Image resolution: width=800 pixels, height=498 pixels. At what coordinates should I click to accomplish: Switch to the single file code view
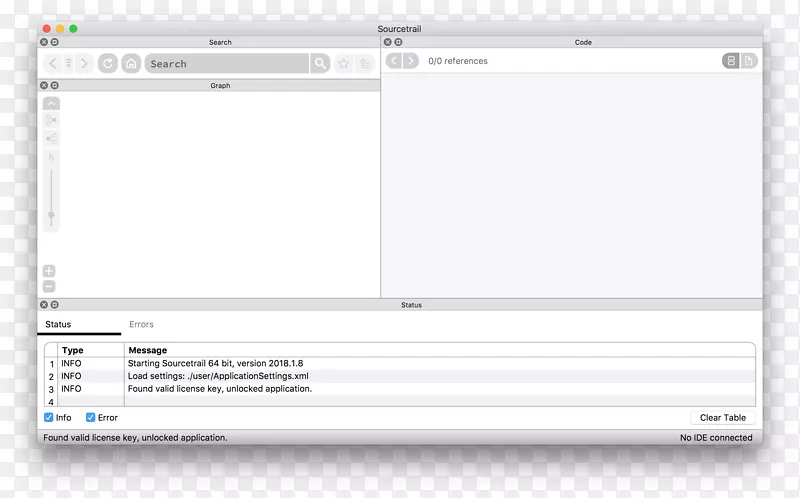(x=748, y=61)
